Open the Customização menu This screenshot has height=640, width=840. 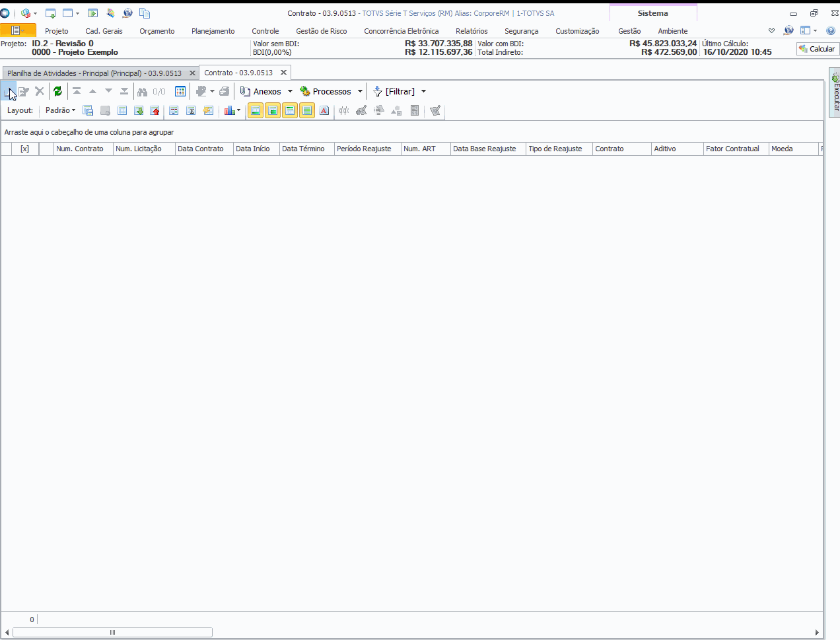tap(577, 31)
